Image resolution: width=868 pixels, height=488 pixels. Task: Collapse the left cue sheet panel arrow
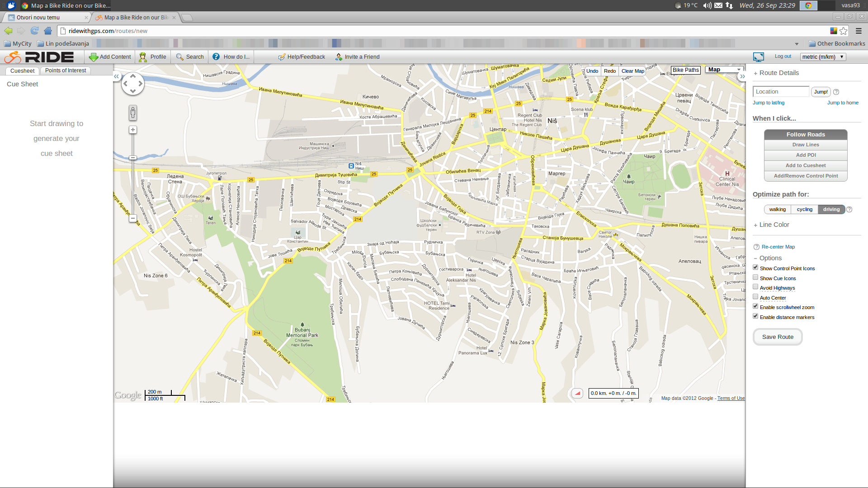click(116, 76)
